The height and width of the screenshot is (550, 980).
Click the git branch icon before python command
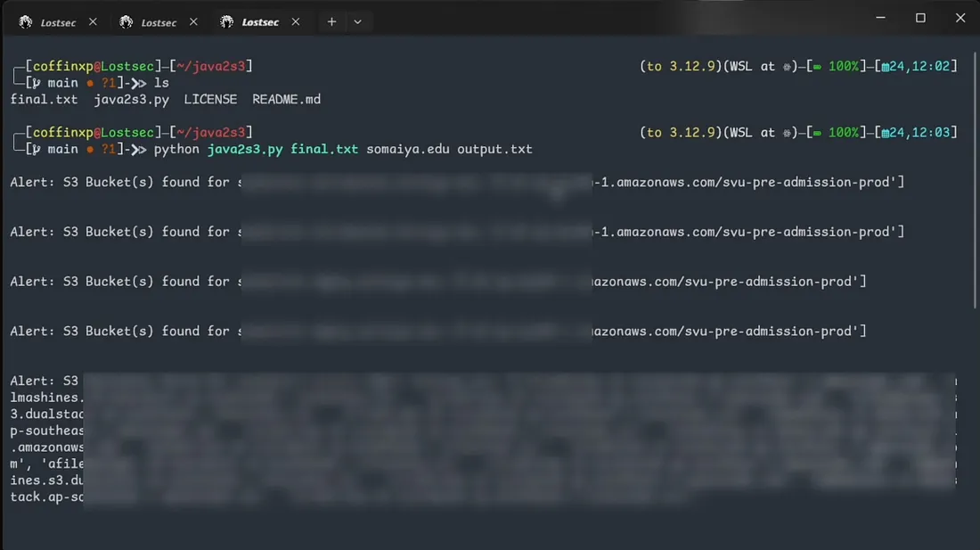click(x=37, y=150)
